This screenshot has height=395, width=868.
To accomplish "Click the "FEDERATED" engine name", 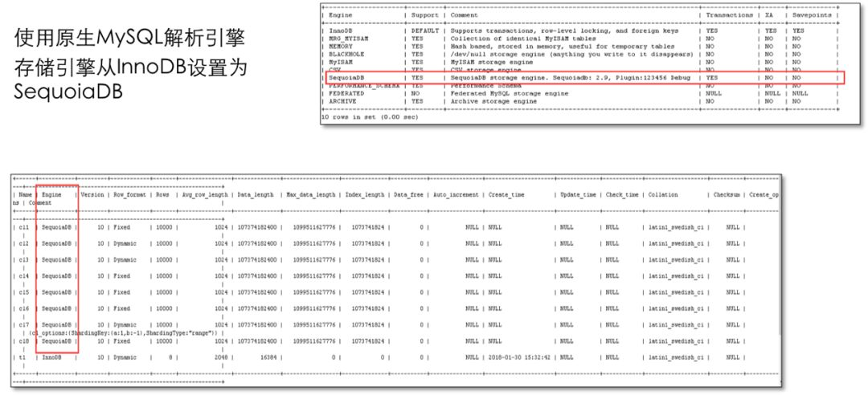I will [x=346, y=93].
